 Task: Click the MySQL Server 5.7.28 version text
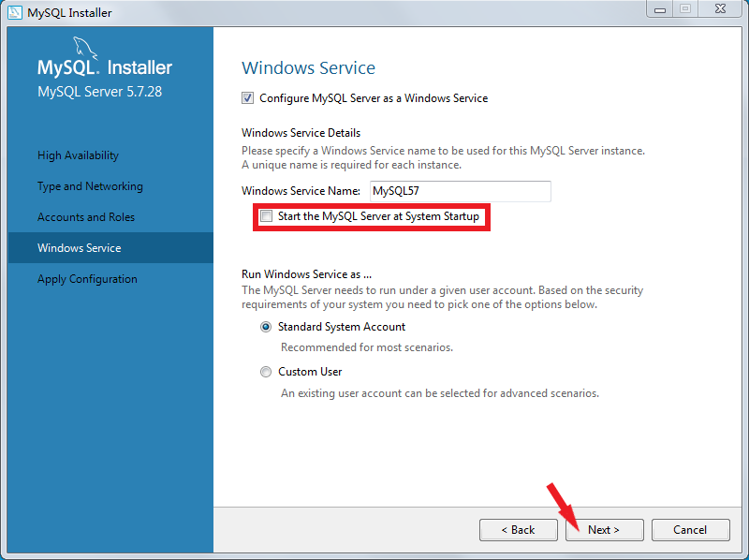(100, 91)
